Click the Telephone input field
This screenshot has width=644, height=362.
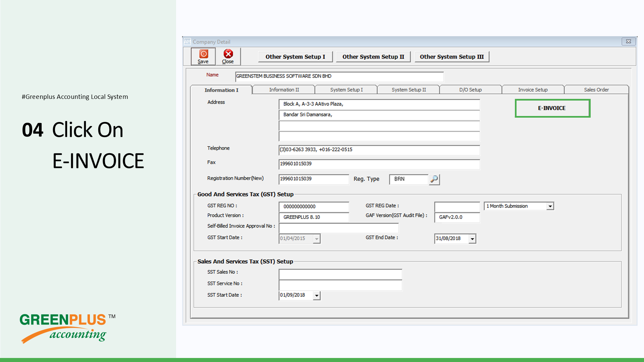(379, 150)
